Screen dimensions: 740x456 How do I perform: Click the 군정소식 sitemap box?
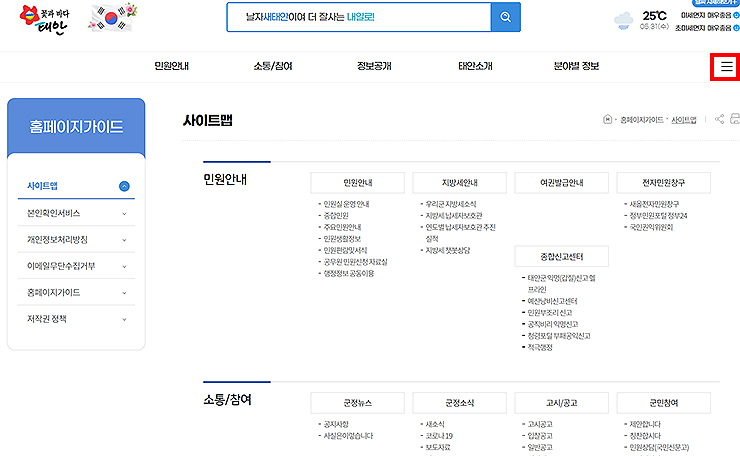tap(459, 403)
